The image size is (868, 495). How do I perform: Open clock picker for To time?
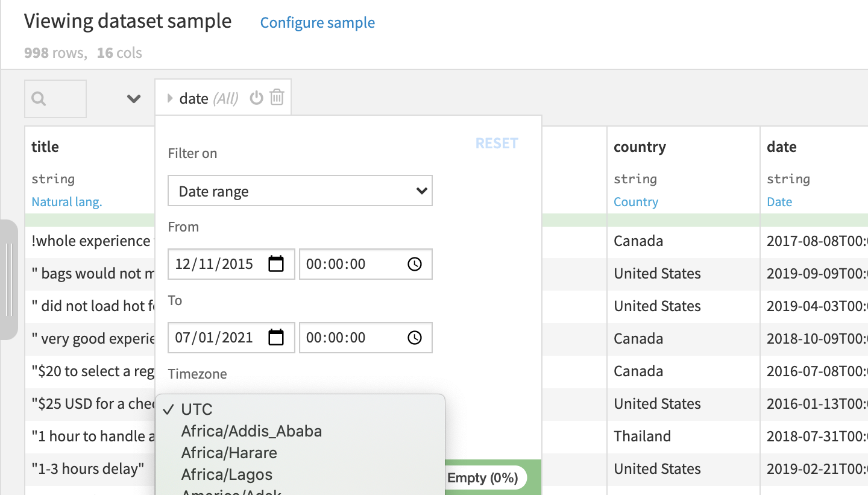(x=415, y=338)
